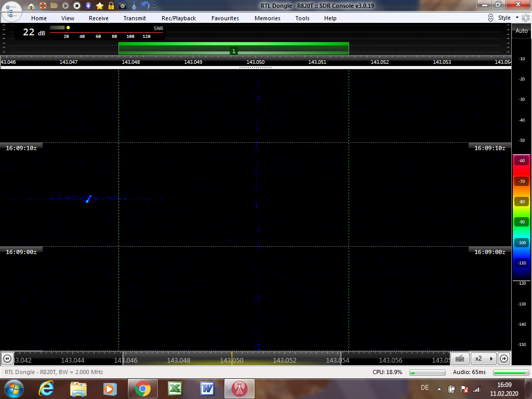Screen dimensions: 532x399
Task: Click the network signal tray icon
Action: [x=477, y=389]
